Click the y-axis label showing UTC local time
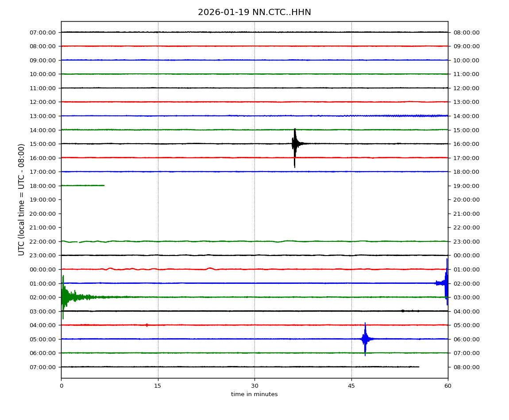 (22, 199)
